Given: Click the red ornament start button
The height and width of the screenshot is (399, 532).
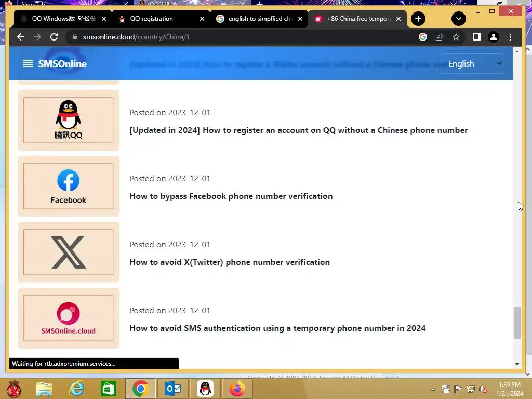Looking at the screenshot, I should point(14,389).
